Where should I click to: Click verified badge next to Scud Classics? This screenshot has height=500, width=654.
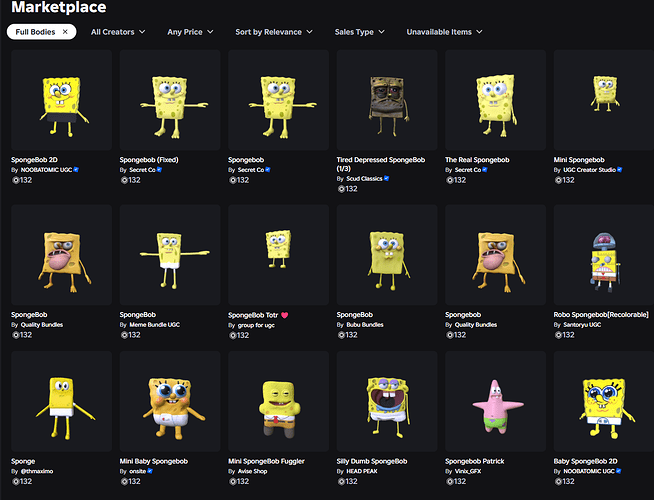(386, 178)
